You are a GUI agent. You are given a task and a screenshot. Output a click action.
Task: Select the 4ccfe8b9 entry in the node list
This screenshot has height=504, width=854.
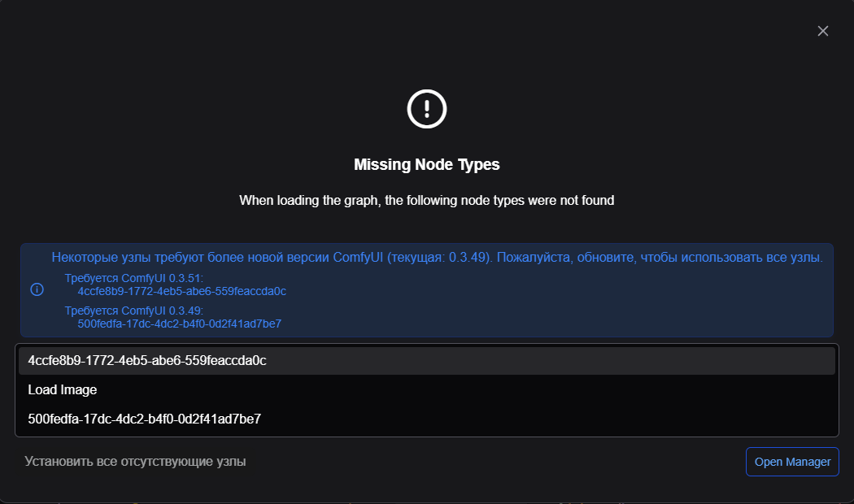[147, 360]
